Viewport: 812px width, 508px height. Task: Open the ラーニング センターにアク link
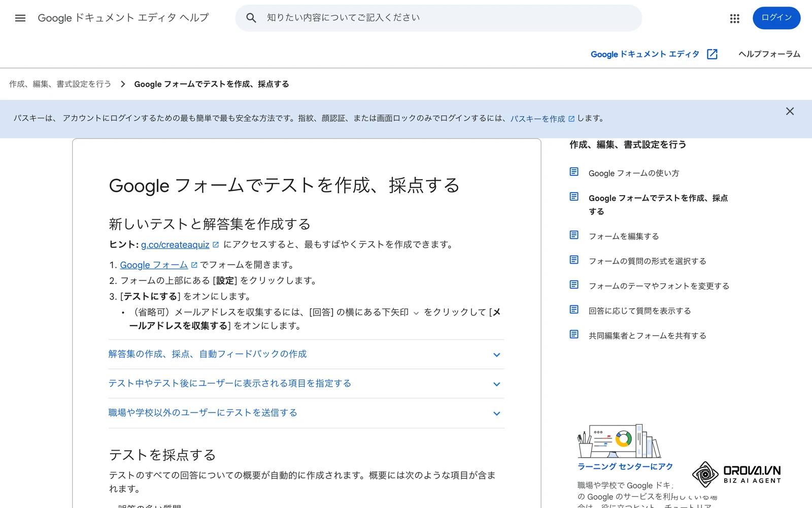(x=625, y=466)
